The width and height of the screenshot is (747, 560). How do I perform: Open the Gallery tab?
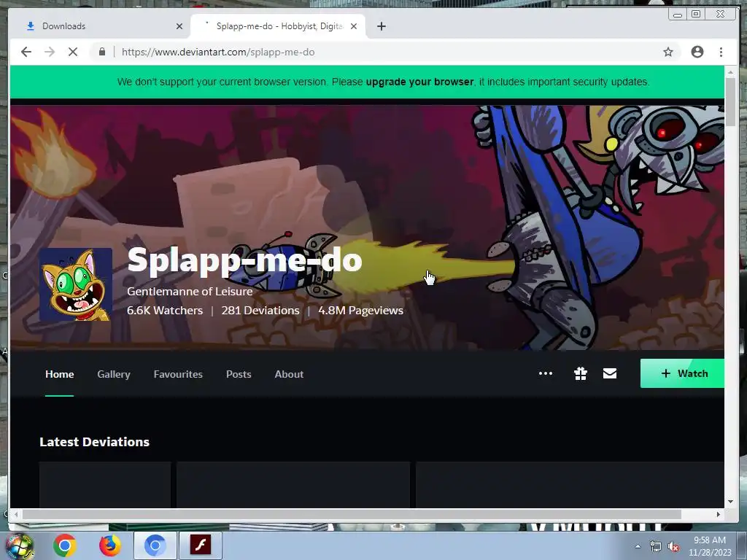(x=114, y=374)
